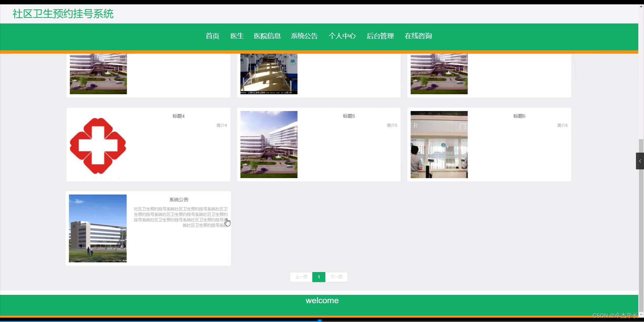Screen dimensions: 644x322
Task: Click the welcome banner at the bottom
Action: [322, 300]
